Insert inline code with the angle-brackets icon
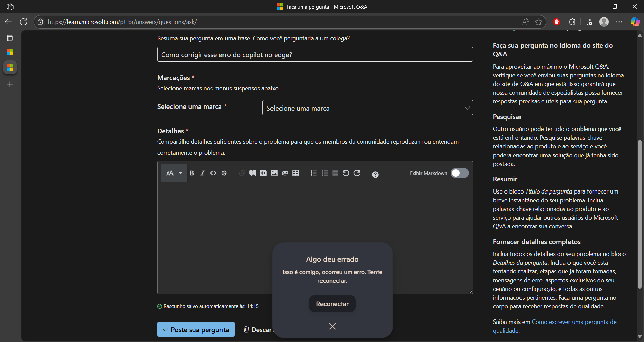The width and height of the screenshot is (644, 342). pyautogui.click(x=213, y=173)
